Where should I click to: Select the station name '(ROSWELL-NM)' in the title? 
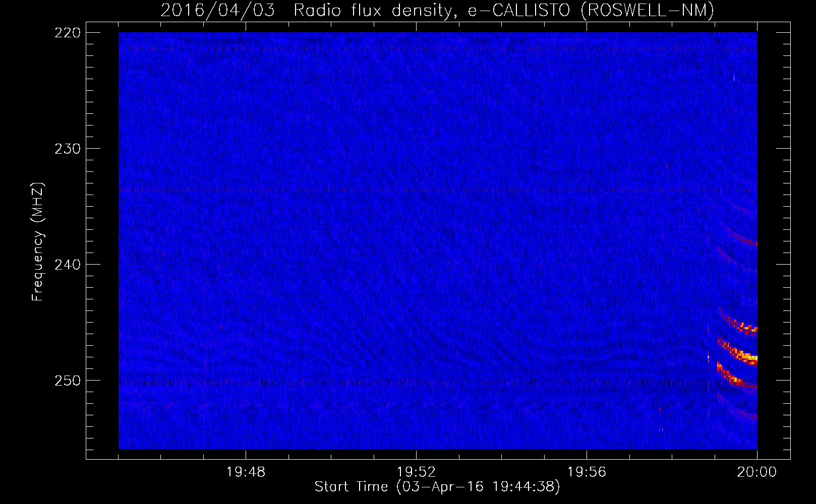point(648,10)
